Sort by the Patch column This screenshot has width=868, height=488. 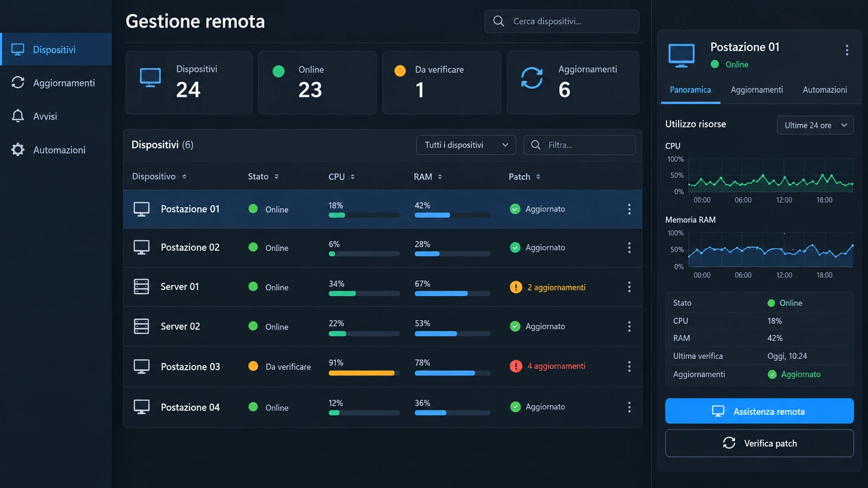click(x=524, y=177)
